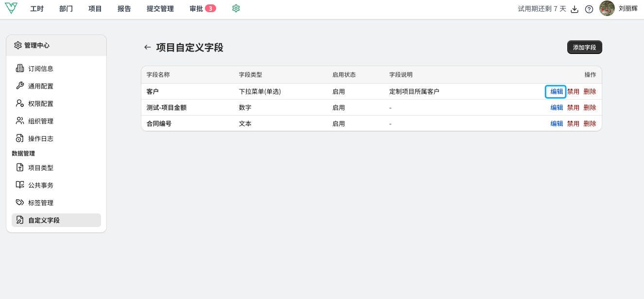
Task: Select 权限配置 in sidebar
Action: click(56, 104)
